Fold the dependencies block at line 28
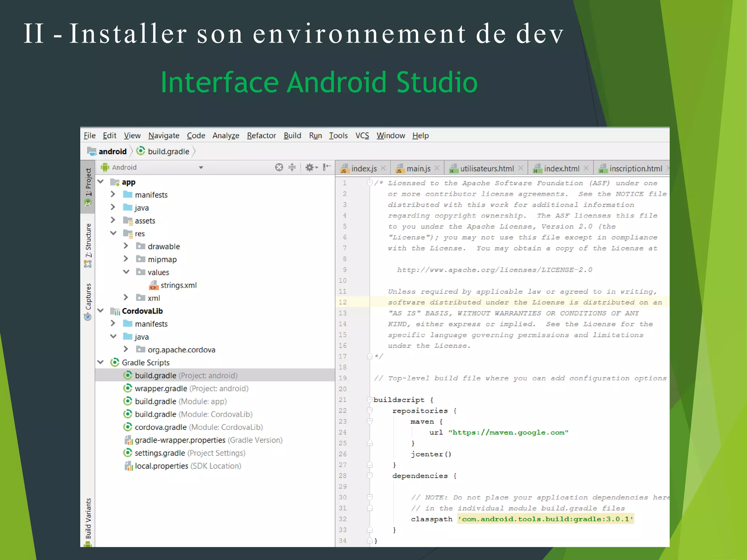The height and width of the screenshot is (560, 747). [x=369, y=475]
